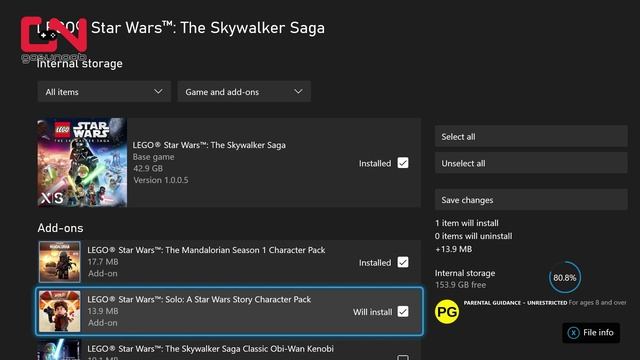Screen dimensions: 640x360
Task: Open the All items dropdown
Action: (104, 92)
